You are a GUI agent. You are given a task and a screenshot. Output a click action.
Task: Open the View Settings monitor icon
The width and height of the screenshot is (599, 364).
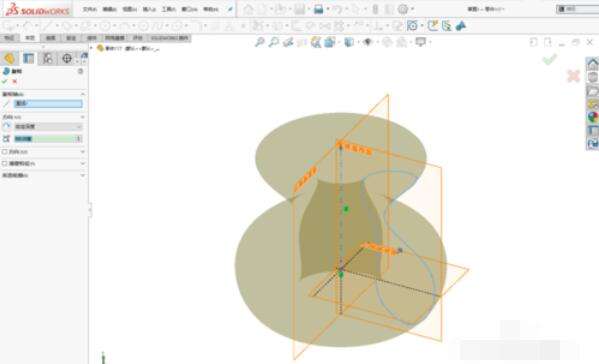[421, 42]
